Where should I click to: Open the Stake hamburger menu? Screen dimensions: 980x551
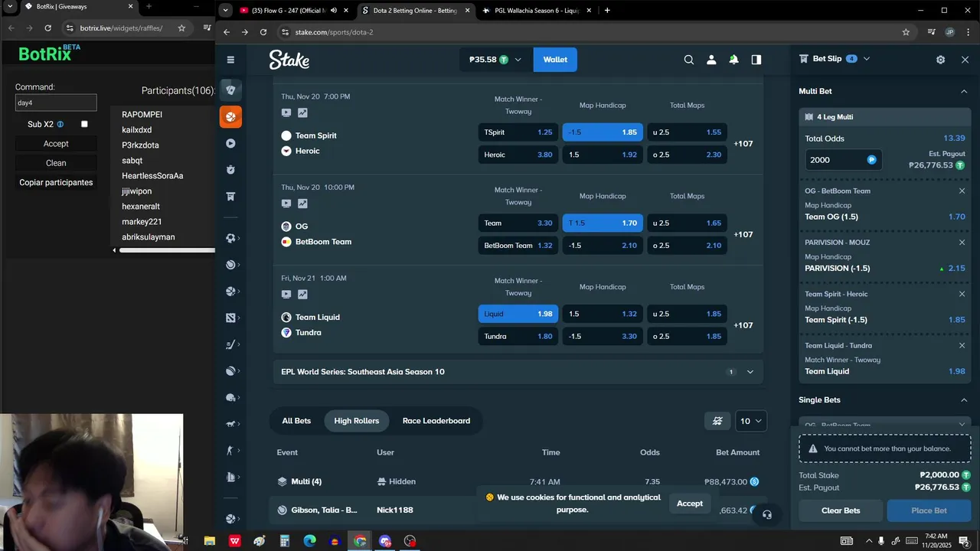point(230,60)
